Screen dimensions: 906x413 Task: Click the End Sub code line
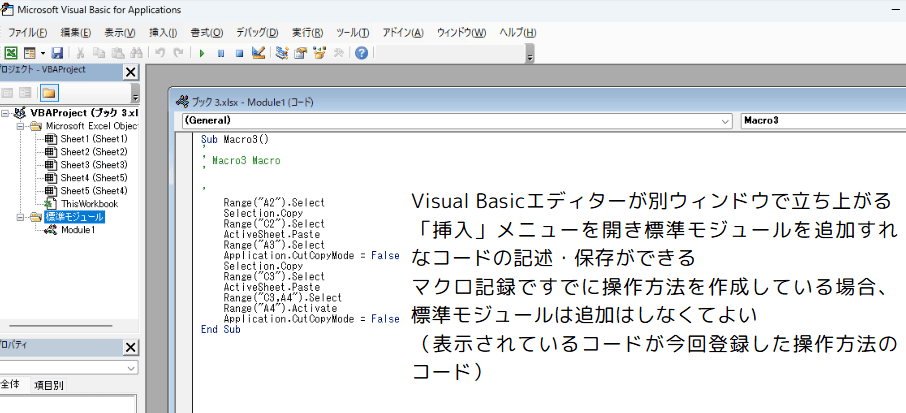(221, 329)
